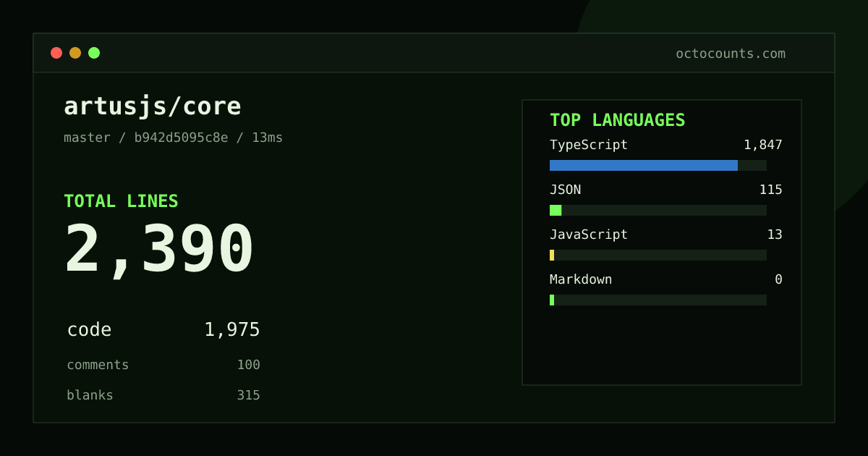This screenshot has height=456, width=868.
Task: Click the TOTAL LINES heading
Action: pos(121,201)
